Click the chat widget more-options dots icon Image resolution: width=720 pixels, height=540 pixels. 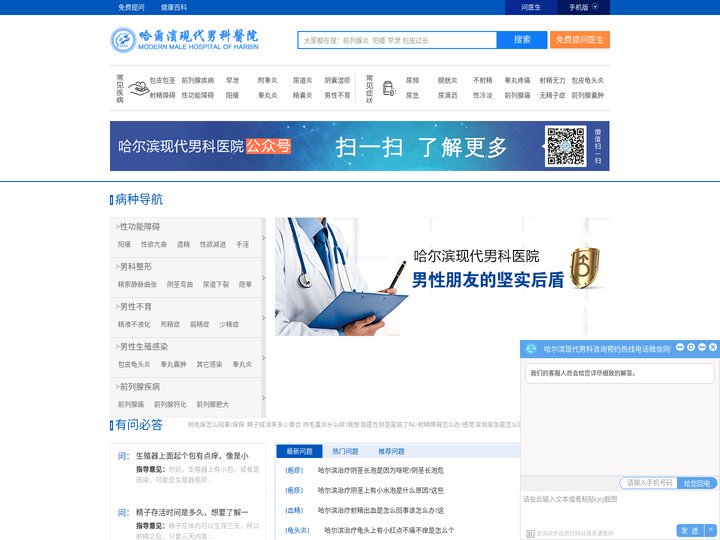point(680,348)
